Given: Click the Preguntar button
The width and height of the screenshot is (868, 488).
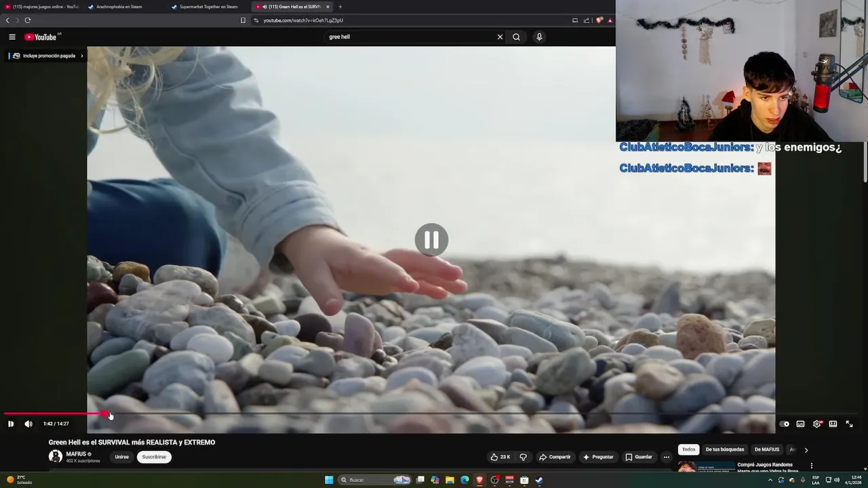Looking at the screenshot, I should pyautogui.click(x=597, y=457).
